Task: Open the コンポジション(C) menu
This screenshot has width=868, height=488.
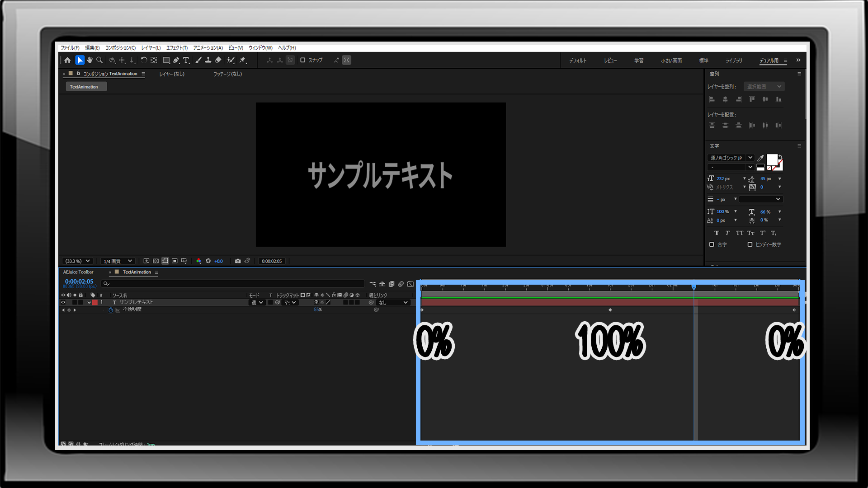Action: pos(120,48)
